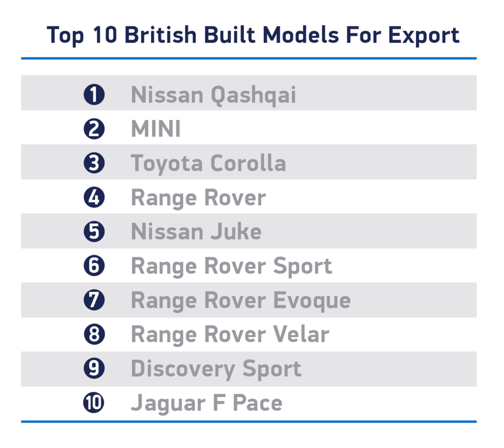Click the number 10 circle icon
504x448 pixels.
94,403
